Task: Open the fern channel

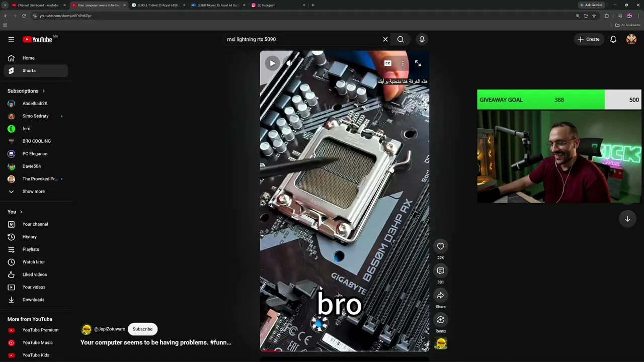Action: 36,129
